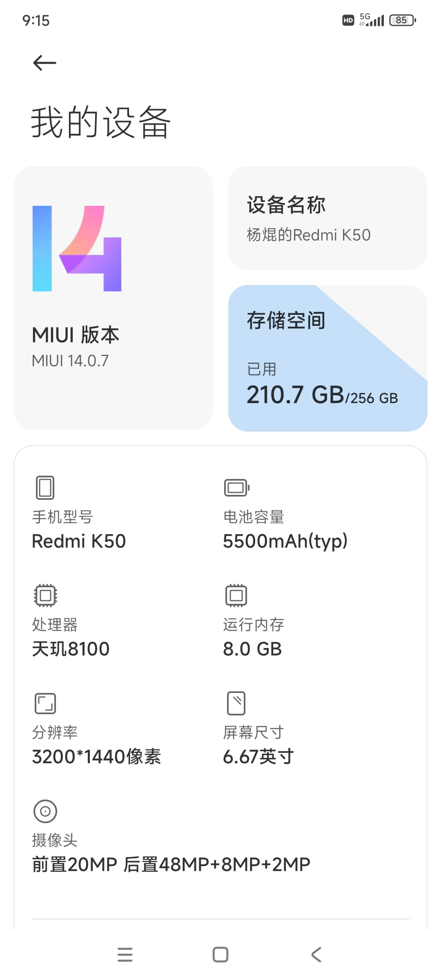Image resolution: width=441 pixels, height=980 pixels.
Task: Tap the back arrow at top
Action: point(45,63)
